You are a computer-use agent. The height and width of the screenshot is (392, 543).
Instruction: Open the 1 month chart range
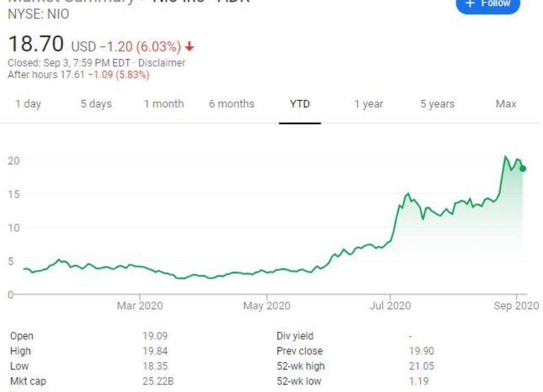[164, 104]
